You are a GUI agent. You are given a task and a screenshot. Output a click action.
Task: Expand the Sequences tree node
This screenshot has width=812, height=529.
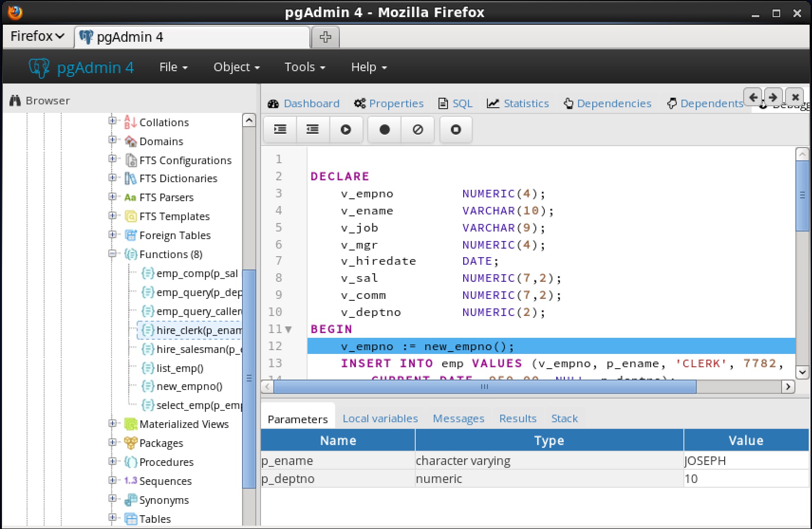(x=112, y=481)
